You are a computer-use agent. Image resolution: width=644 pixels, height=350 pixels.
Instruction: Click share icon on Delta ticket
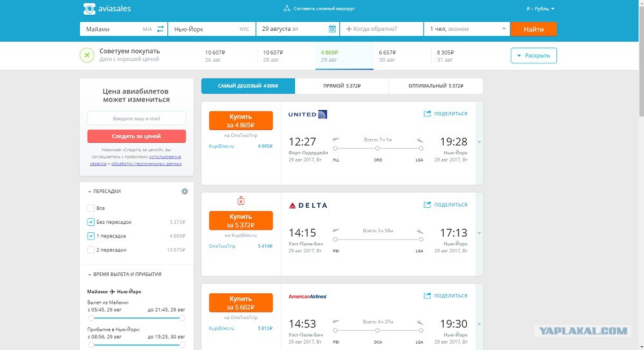click(427, 205)
